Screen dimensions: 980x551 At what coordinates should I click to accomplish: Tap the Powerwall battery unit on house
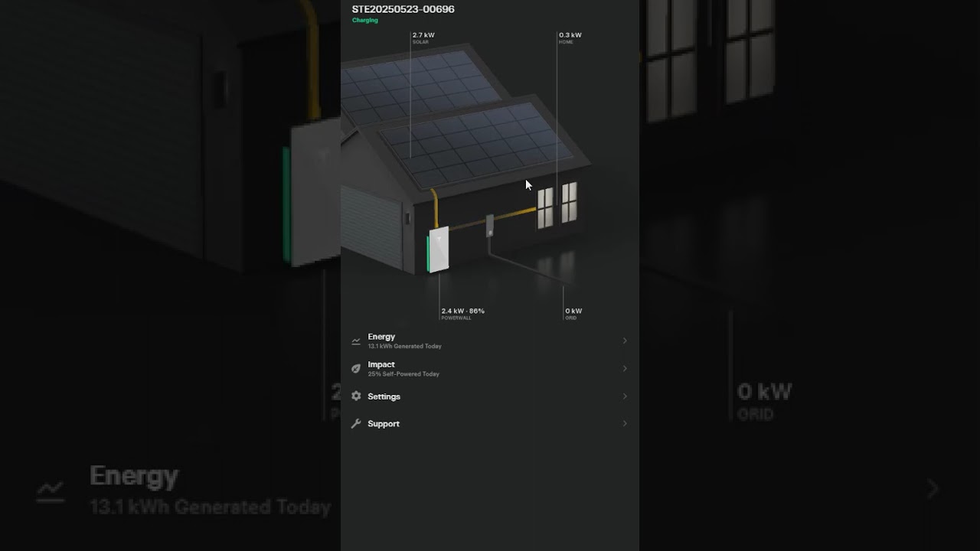pos(438,249)
